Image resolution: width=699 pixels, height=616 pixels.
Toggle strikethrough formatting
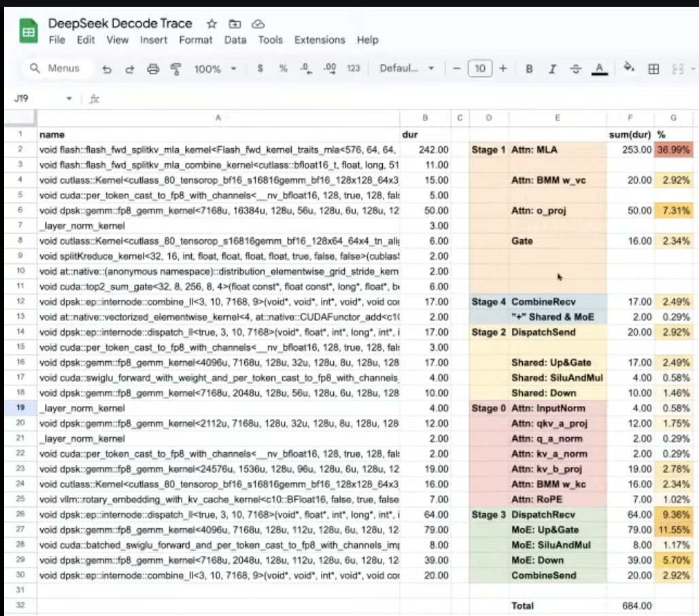[575, 69]
